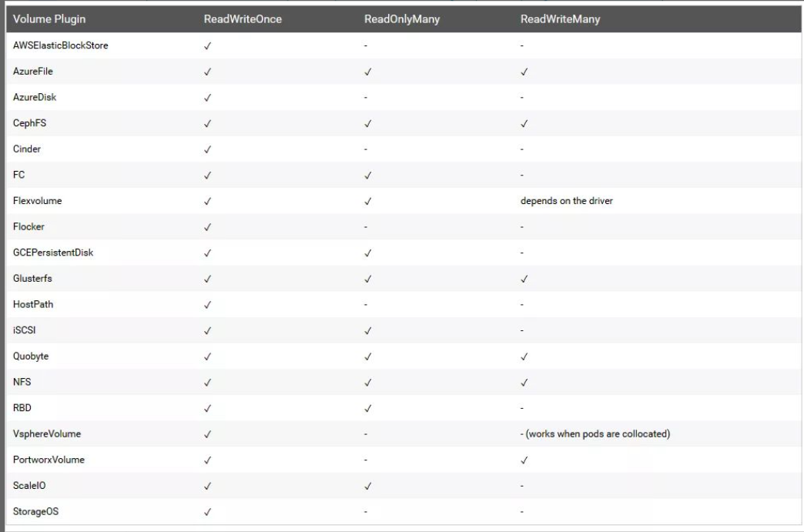
Task: Click StorageOS ReadWriteOnce checkmark
Action: point(208,511)
